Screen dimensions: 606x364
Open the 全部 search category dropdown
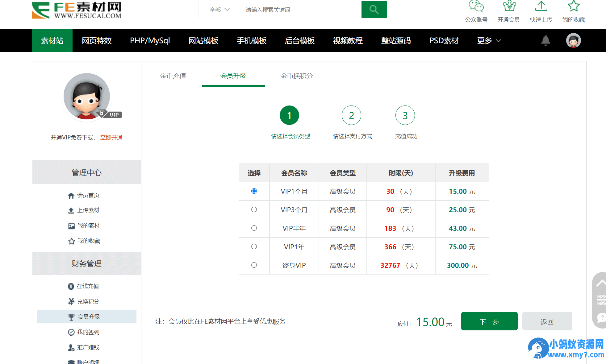point(219,10)
